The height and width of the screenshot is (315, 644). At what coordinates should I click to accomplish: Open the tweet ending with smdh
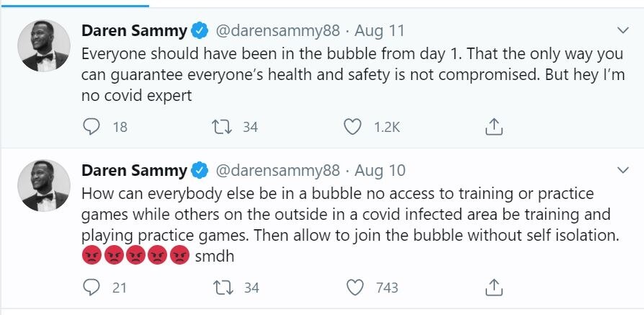[x=346, y=215]
